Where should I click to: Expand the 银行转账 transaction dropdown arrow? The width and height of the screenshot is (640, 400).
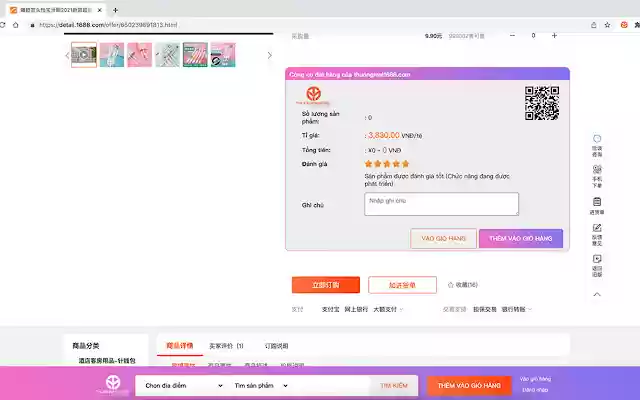pyautogui.click(x=530, y=310)
